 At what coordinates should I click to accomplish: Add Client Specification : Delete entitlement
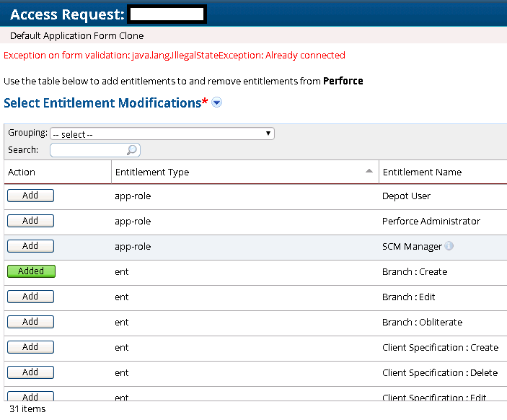31,372
